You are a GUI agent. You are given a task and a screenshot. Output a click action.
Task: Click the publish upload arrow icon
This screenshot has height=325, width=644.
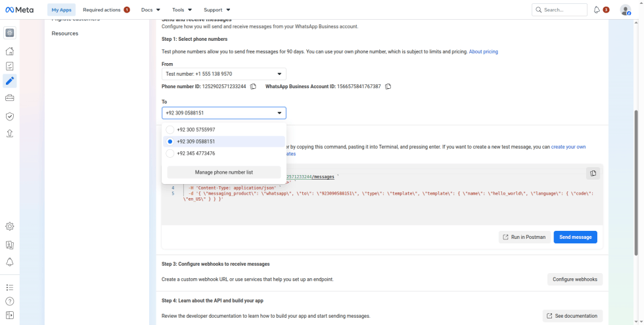(x=10, y=134)
